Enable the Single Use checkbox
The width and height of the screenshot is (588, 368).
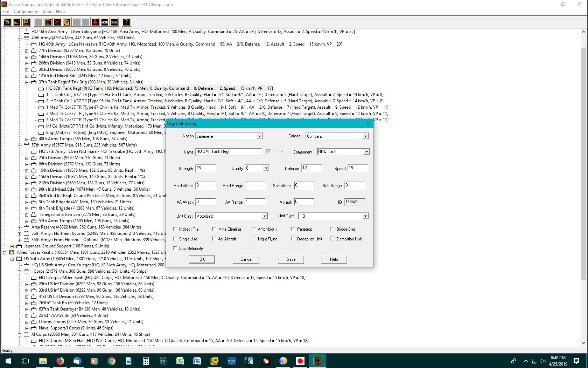pyautogui.click(x=175, y=239)
